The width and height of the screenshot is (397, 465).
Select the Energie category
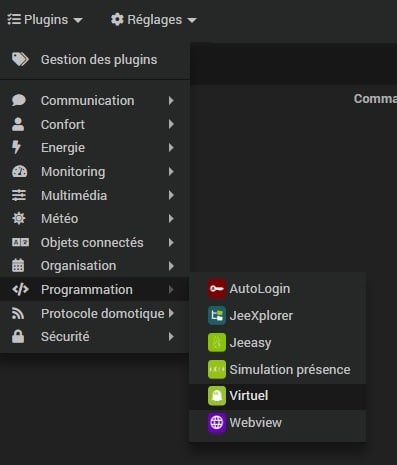[x=95, y=148]
